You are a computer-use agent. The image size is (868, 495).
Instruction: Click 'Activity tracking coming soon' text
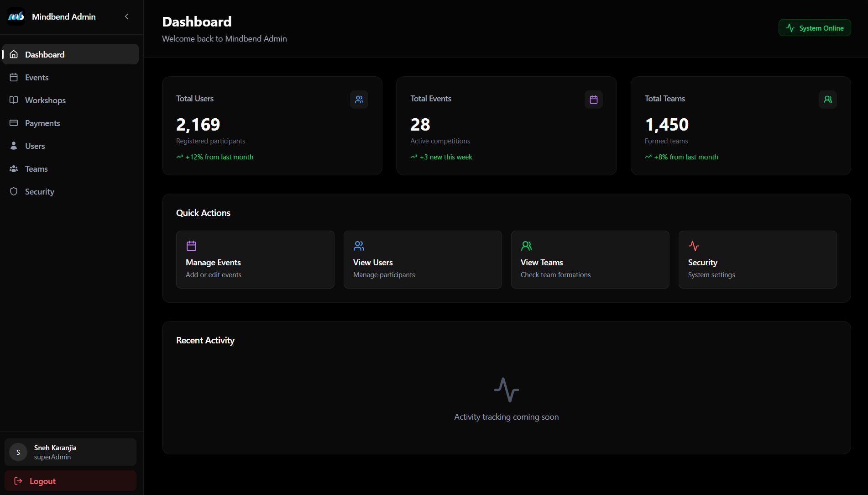tap(507, 417)
